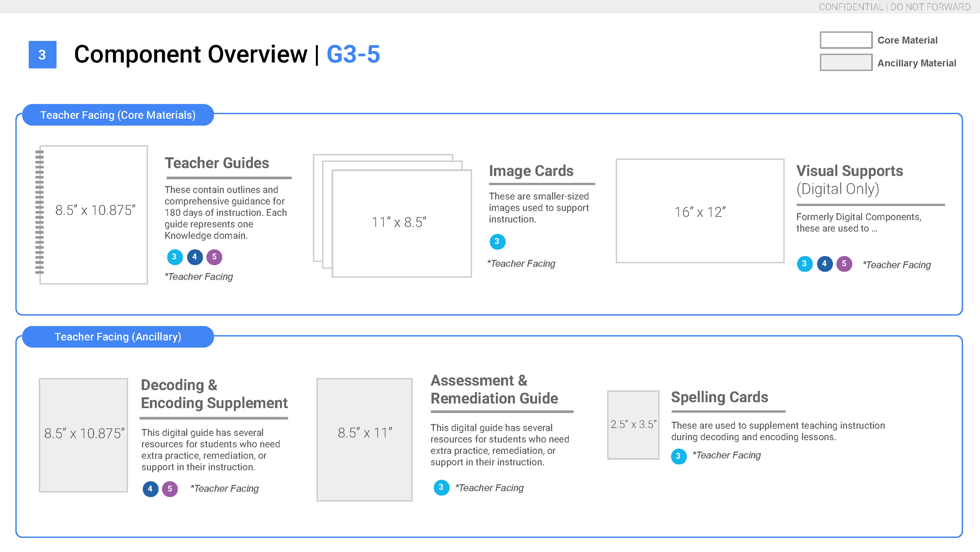This screenshot has width=980, height=552.
Task: Click grade 4 circle under Teacher Guides
Action: [195, 257]
